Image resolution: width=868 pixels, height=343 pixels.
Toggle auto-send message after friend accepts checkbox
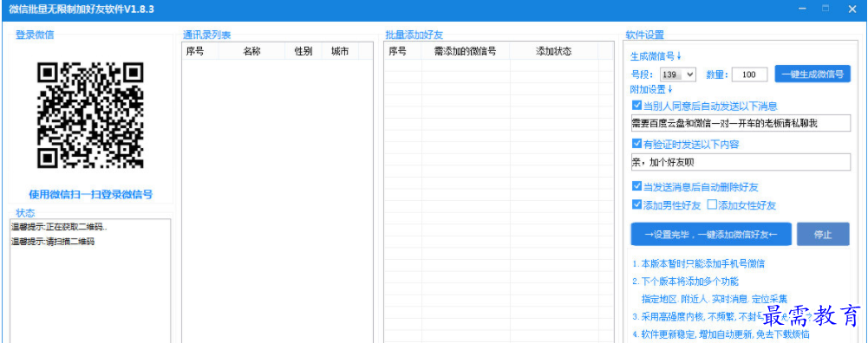pyautogui.click(x=636, y=107)
